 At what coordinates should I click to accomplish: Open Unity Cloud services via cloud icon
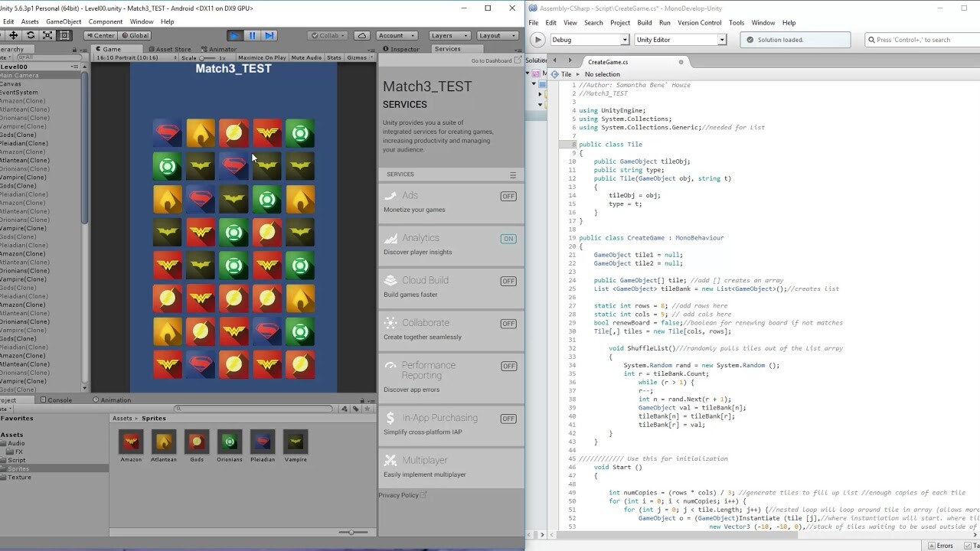point(362,35)
